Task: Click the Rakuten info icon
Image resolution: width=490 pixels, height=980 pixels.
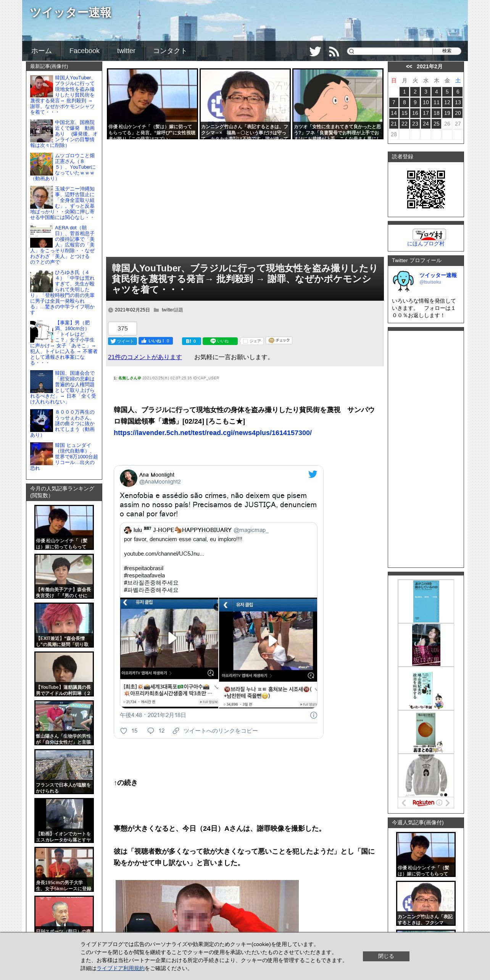Action: [x=439, y=803]
